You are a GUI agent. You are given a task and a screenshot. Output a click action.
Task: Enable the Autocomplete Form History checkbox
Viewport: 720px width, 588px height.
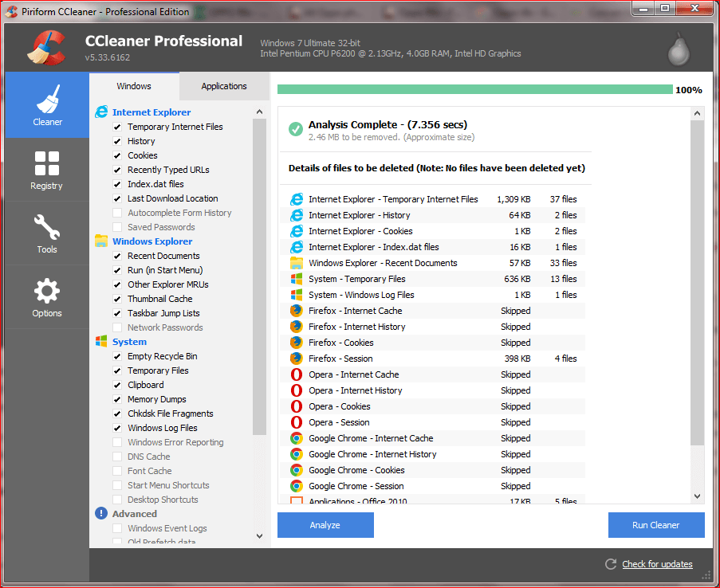[118, 213]
